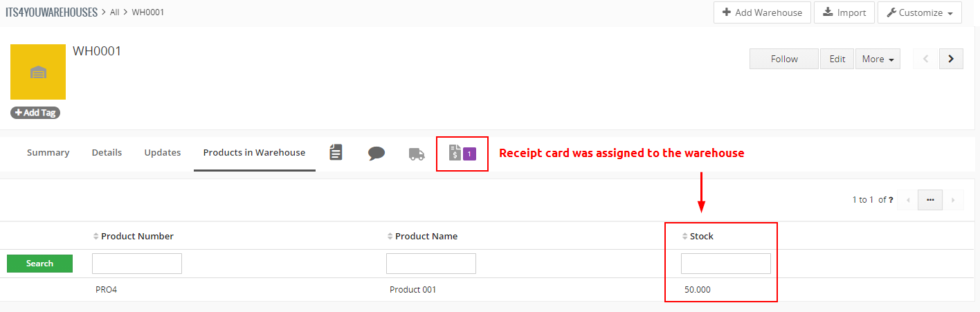Screen dimensions: 980x312
Task: Switch to the Details tab
Action: [107, 152]
